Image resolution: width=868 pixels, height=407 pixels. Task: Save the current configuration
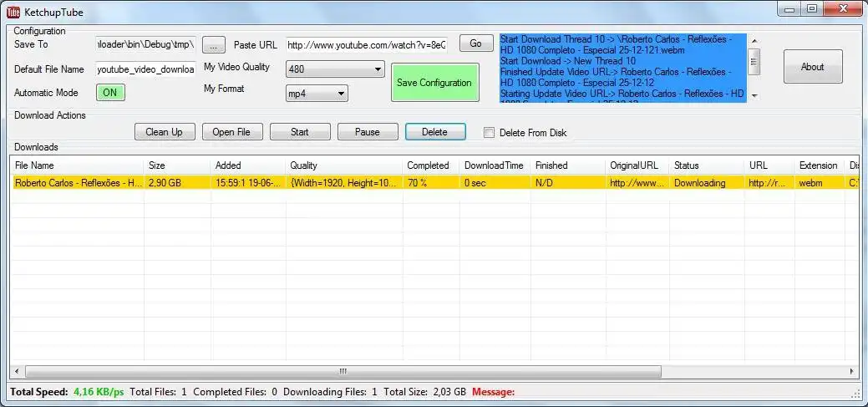434,83
